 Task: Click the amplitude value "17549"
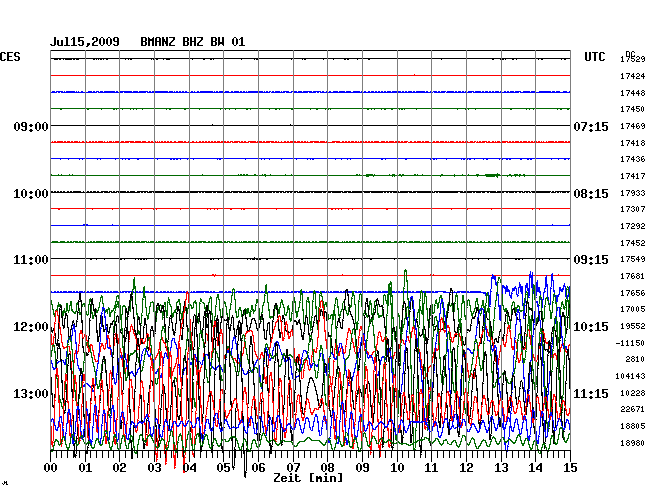click(x=633, y=259)
